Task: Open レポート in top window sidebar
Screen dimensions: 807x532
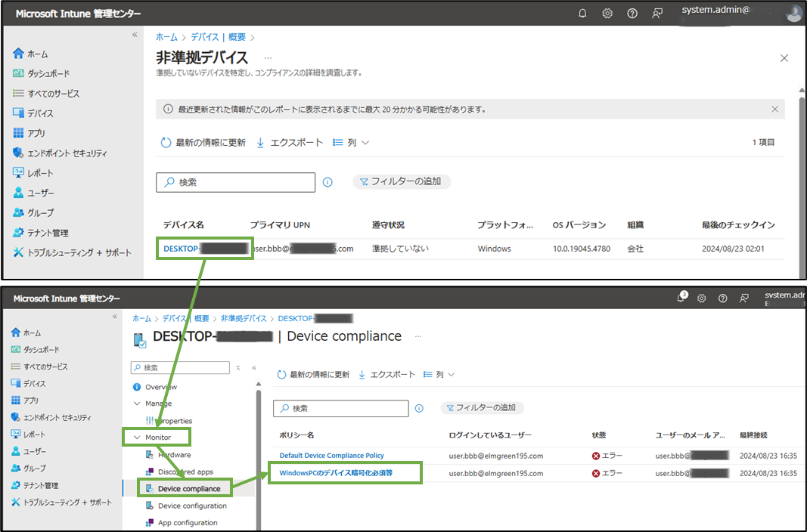Action: click(33, 173)
